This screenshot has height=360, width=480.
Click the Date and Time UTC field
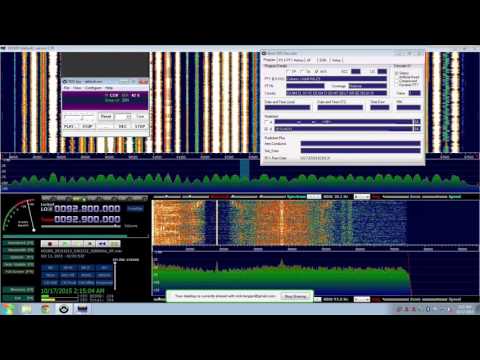tap(340, 107)
